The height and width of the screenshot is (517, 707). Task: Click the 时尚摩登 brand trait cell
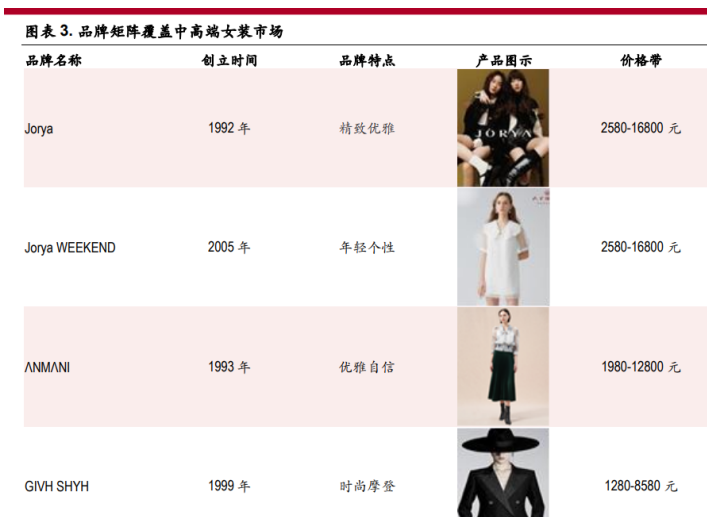tap(367, 486)
